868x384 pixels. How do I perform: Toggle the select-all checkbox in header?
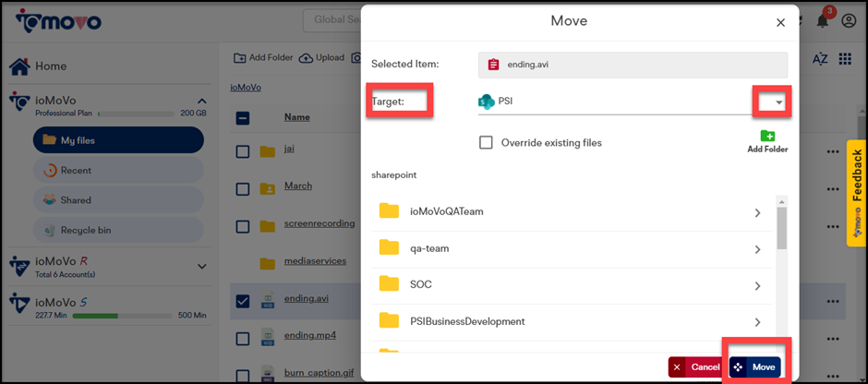click(243, 118)
